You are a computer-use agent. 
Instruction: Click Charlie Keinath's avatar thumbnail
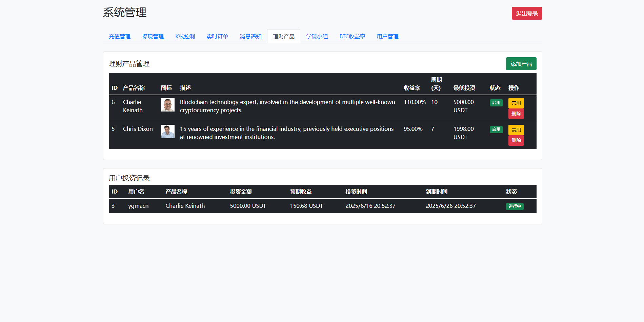167,105
